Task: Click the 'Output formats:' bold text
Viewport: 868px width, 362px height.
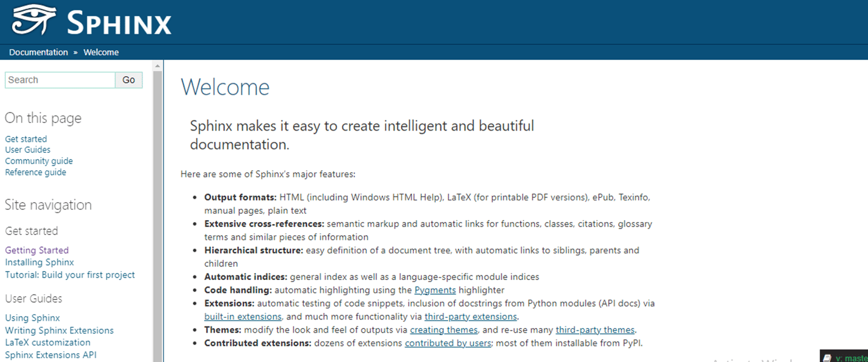Action: click(x=240, y=197)
